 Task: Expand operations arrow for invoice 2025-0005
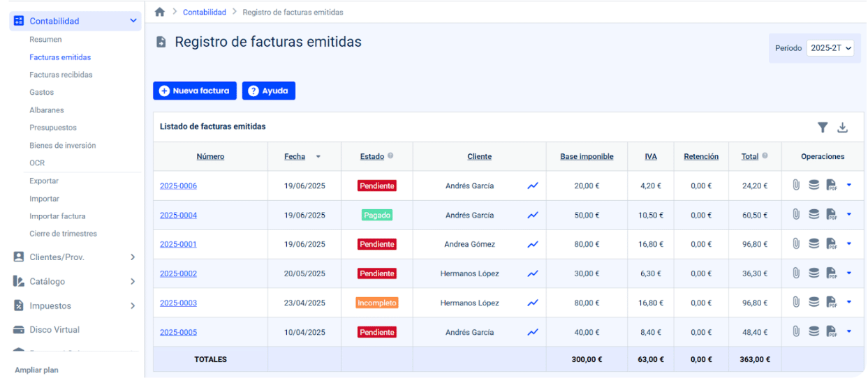pos(849,332)
